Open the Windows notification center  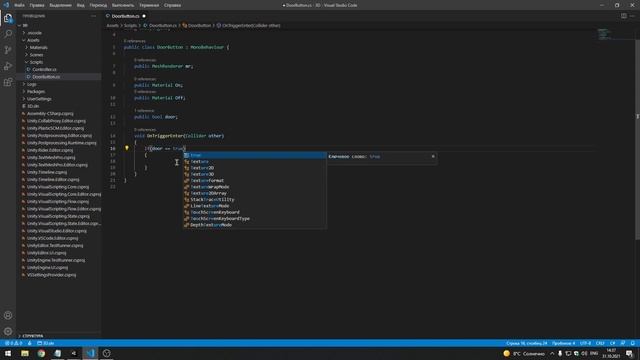pyautogui.click(x=629, y=353)
